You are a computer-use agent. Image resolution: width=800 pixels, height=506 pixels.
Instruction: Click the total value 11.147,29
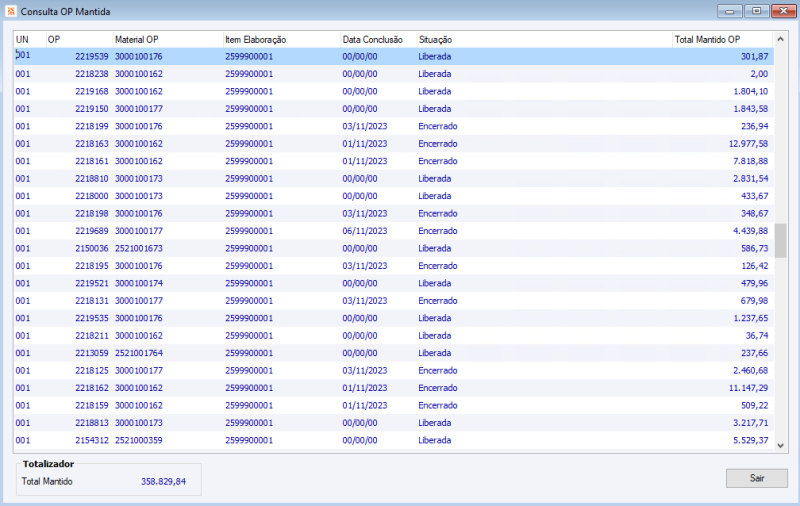[x=748, y=388]
